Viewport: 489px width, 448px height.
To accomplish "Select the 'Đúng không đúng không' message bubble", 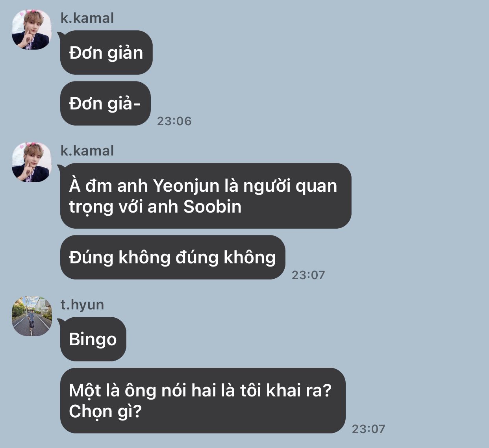I will click(x=172, y=257).
